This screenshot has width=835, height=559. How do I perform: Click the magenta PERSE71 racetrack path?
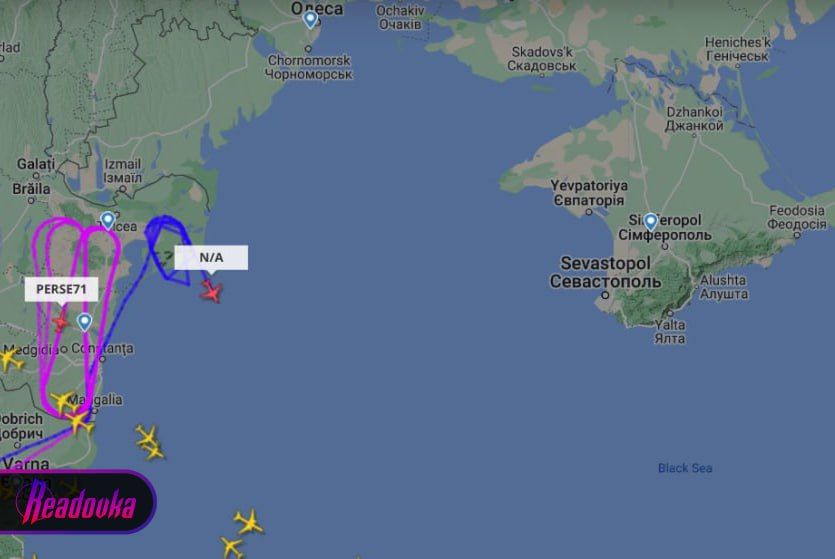tap(75, 317)
